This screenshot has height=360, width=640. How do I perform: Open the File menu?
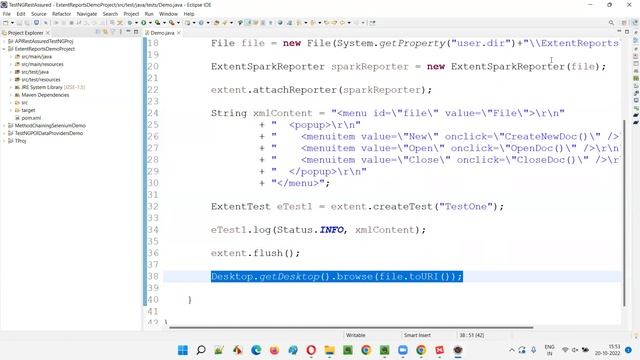7,14
